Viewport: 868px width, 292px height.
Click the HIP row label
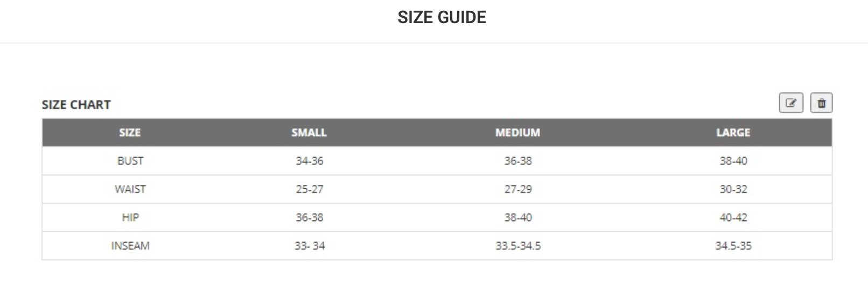click(x=130, y=217)
